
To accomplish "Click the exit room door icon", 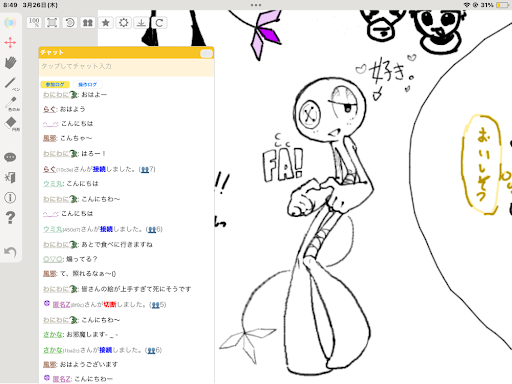I will coord(10,177).
